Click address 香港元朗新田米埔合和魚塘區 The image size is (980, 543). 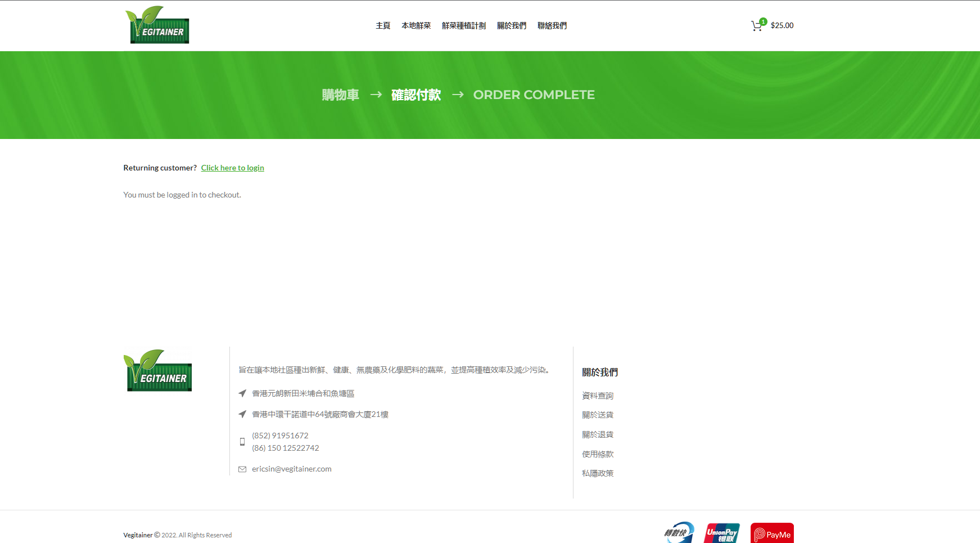click(x=303, y=393)
